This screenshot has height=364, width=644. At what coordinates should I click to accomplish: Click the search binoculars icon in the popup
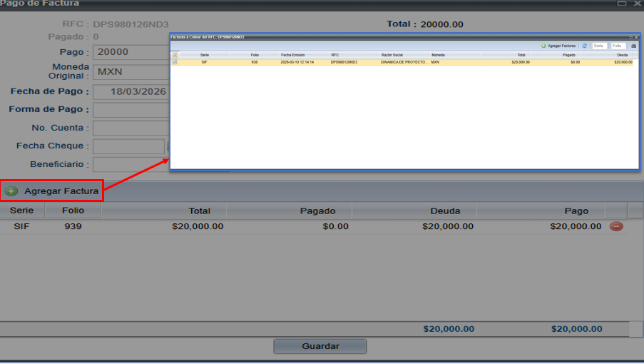click(633, 46)
